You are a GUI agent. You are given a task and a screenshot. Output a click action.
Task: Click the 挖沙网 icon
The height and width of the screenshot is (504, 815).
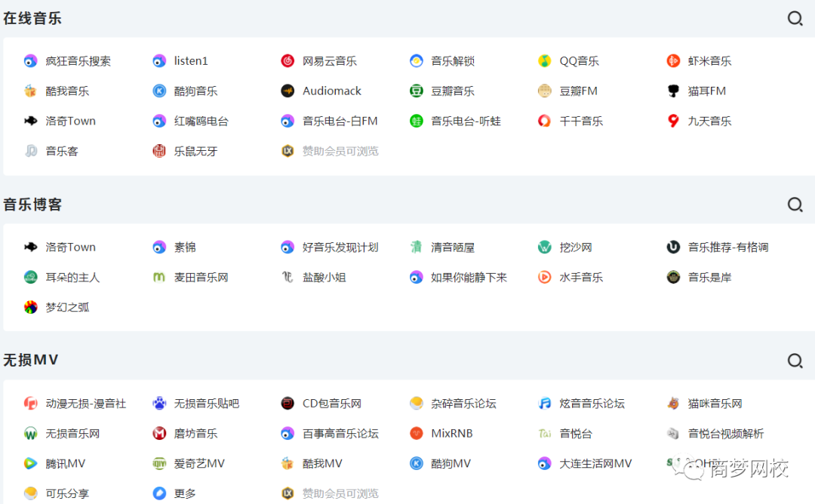click(x=544, y=247)
